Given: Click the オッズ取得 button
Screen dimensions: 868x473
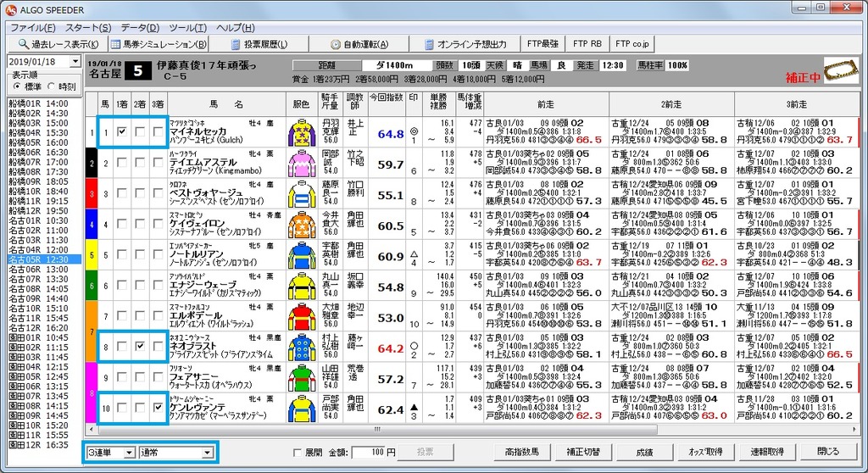Looking at the screenshot, I should (706, 452).
